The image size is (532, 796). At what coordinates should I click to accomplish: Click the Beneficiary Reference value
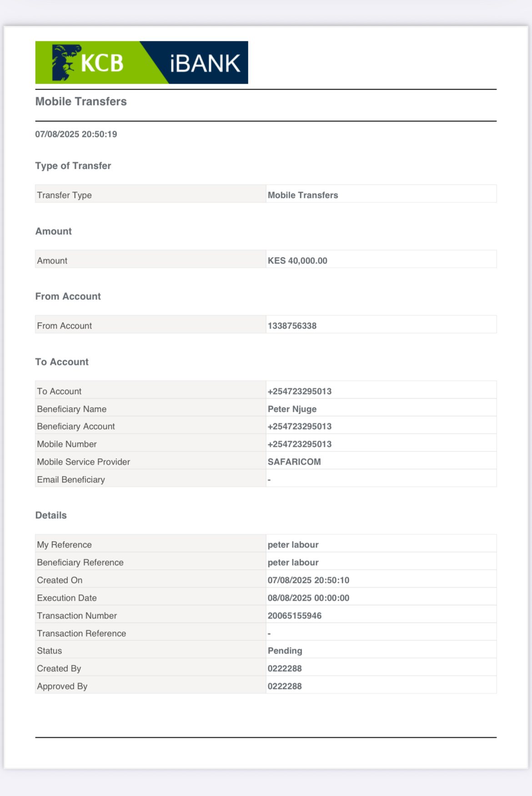tap(293, 563)
